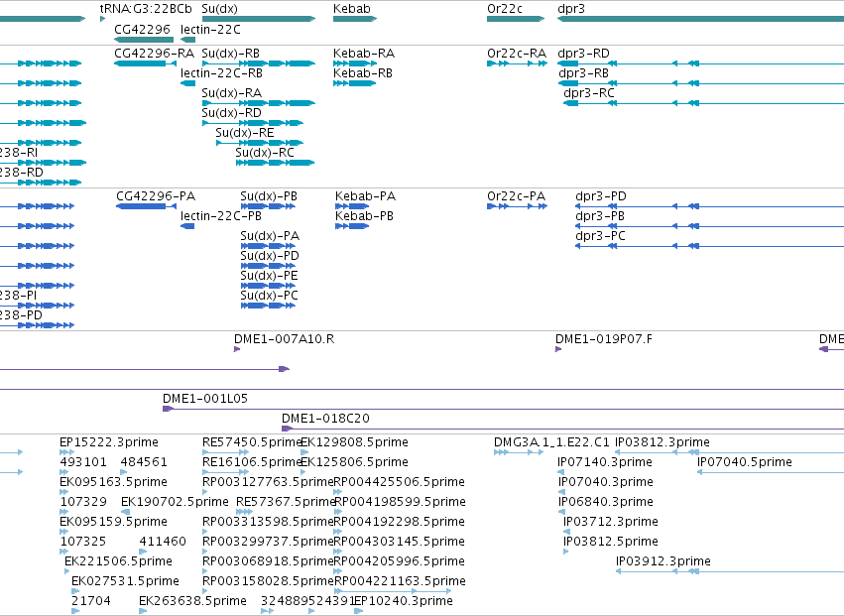Click EST IP03812.3prime
The image size is (844, 616).
pyautogui.click(x=663, y=442)
